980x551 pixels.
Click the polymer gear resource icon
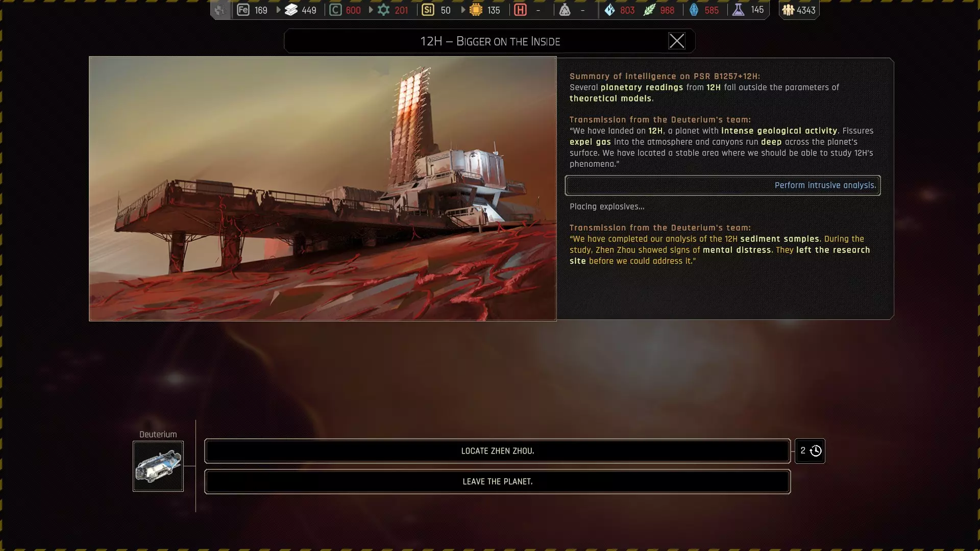coord(383,10)
